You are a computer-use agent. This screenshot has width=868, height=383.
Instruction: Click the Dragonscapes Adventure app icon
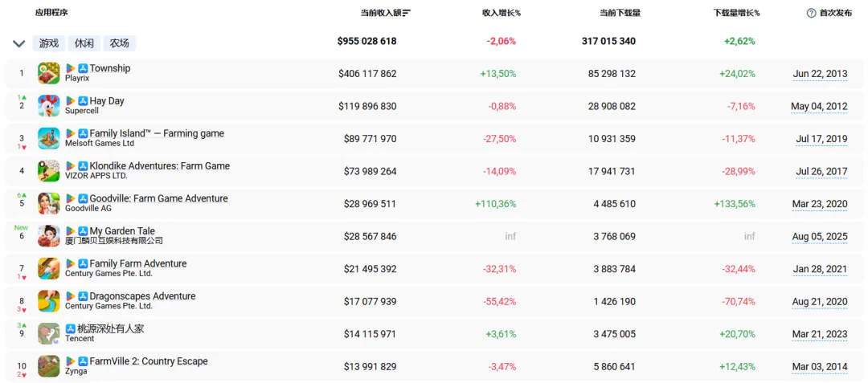[x=48, y=301]
